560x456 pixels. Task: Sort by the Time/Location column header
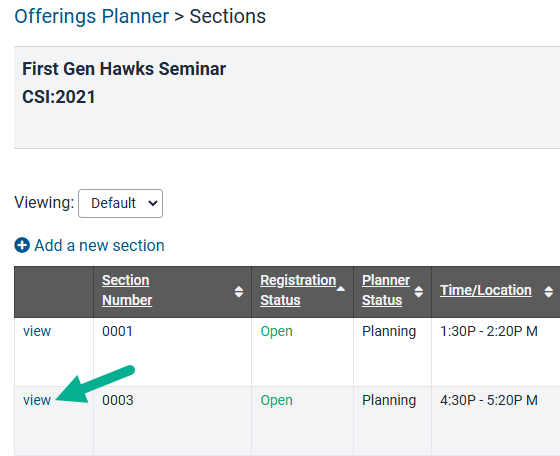pos(486,290)
